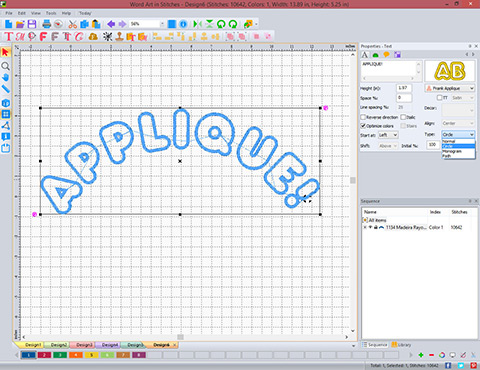Open the Frank Applique font dropdown
Screen dimensions: 480x370
tap(450, 88)
